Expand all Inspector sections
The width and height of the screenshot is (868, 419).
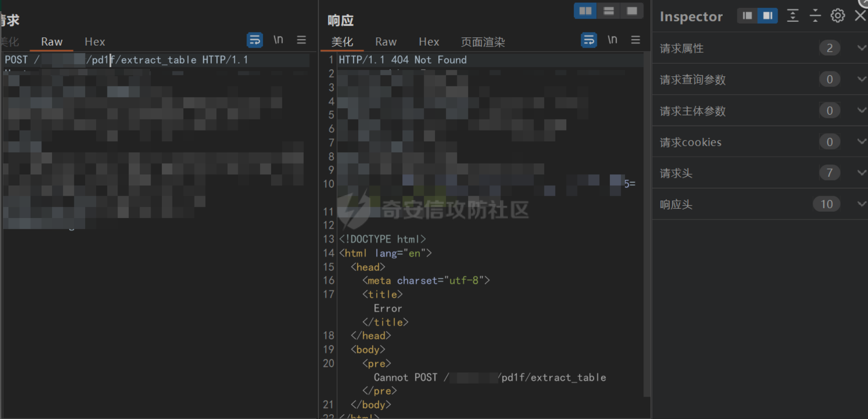[x=793, y=16]
